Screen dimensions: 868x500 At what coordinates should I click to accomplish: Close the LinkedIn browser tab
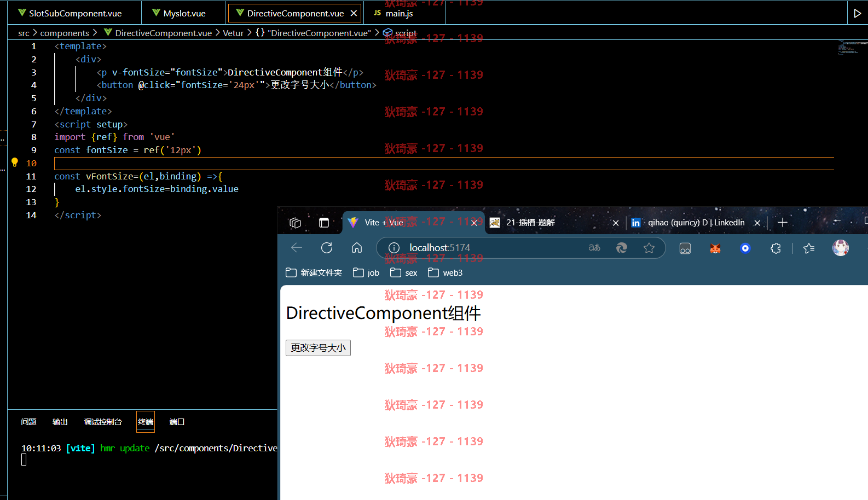click(757, 223)
